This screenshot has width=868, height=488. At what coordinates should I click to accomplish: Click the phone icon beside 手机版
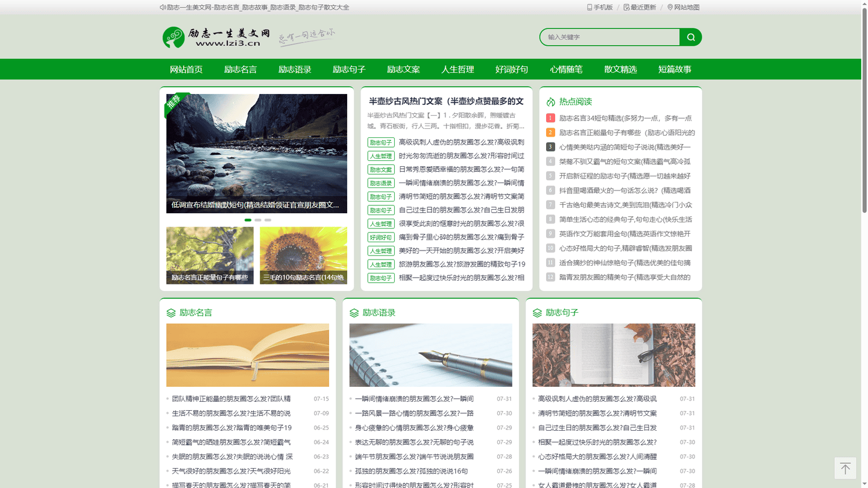pyautogui.click(x=590, y=7)
